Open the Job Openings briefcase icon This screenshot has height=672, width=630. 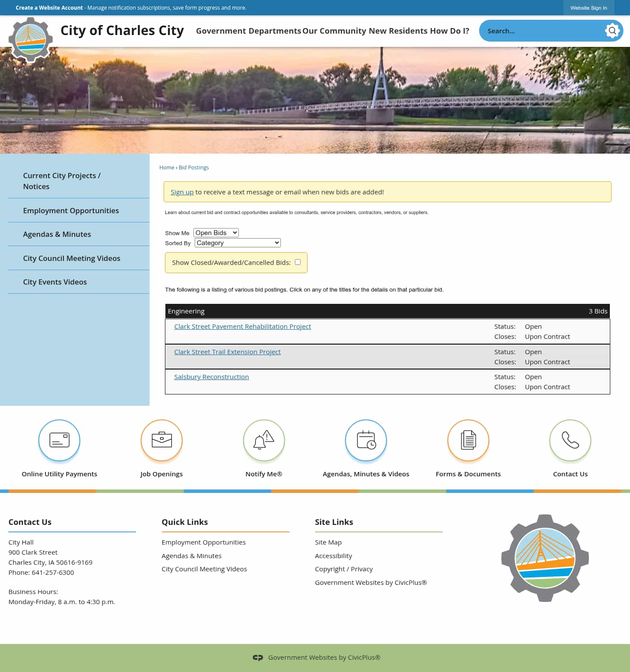point(161,440)
